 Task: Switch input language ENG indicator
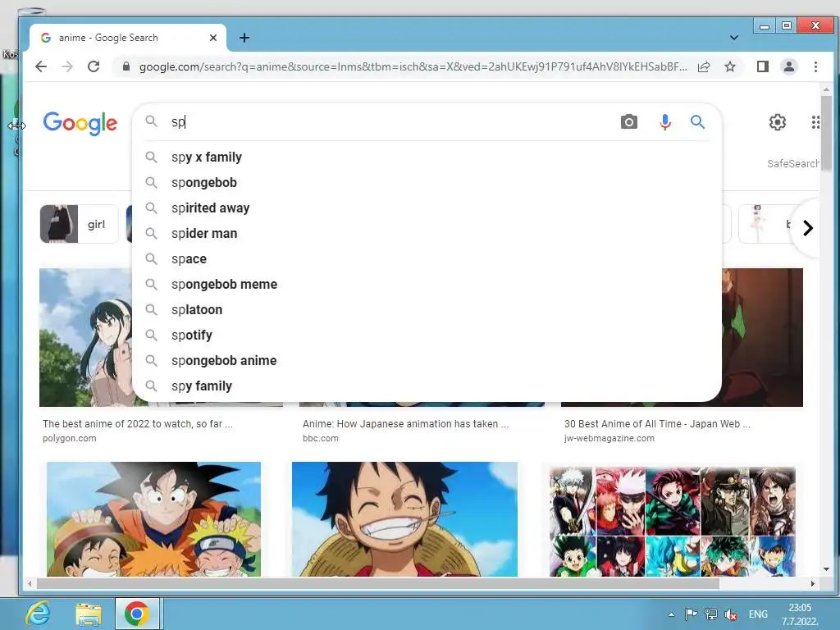pos(757,614)
